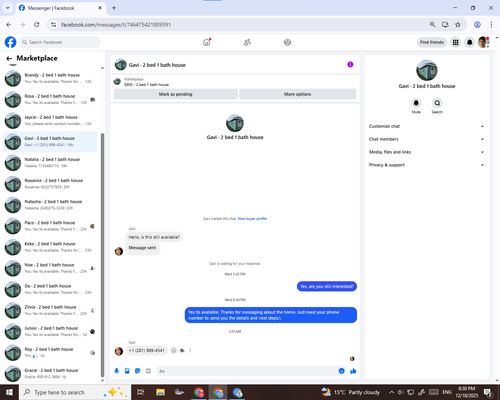This screenshot has height=400, width=500.
Task: Open the Friends icon in top navigation
Action: [247, 42]
